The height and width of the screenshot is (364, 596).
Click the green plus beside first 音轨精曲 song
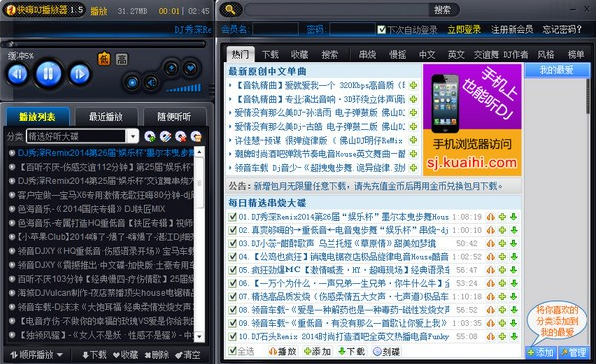[413, 85]
